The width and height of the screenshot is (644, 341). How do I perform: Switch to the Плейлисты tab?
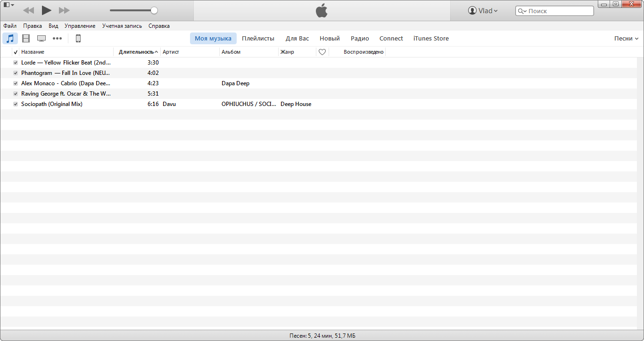[258, 39]
